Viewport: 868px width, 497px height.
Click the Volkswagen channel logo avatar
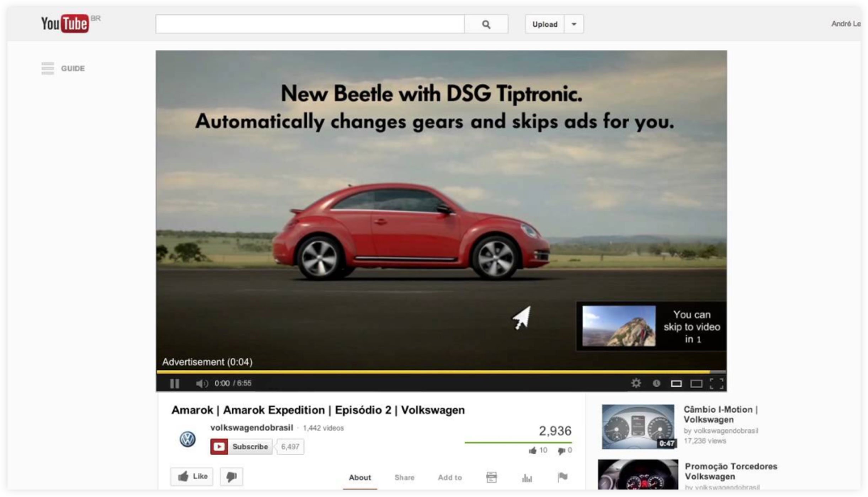[187, 439]
